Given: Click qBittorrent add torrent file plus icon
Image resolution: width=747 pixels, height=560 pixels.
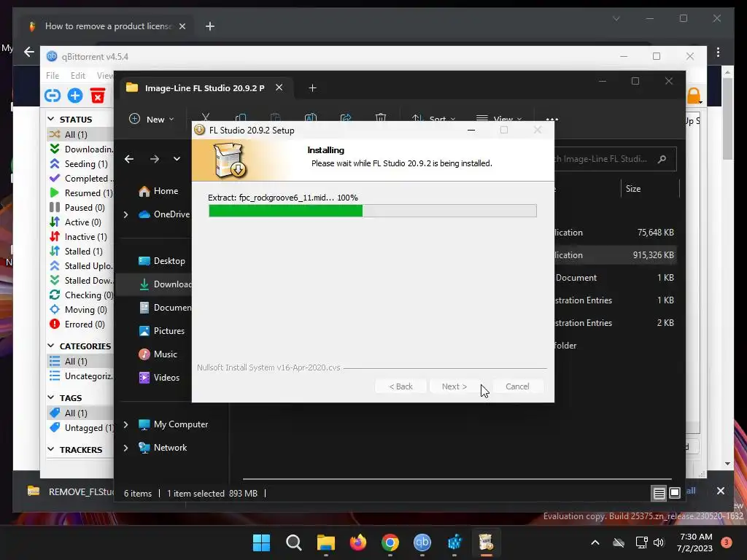Looking at the screenshot, I should [x=75, y=96].
